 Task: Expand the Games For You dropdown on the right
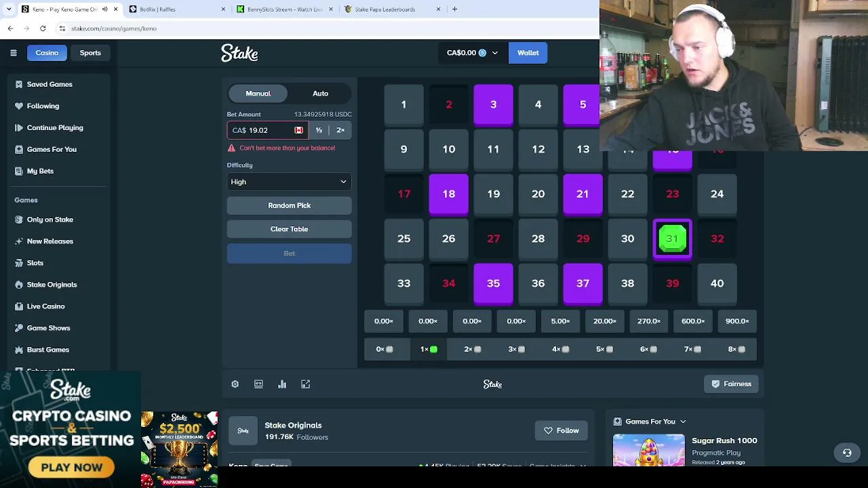[x=650, y=422]
